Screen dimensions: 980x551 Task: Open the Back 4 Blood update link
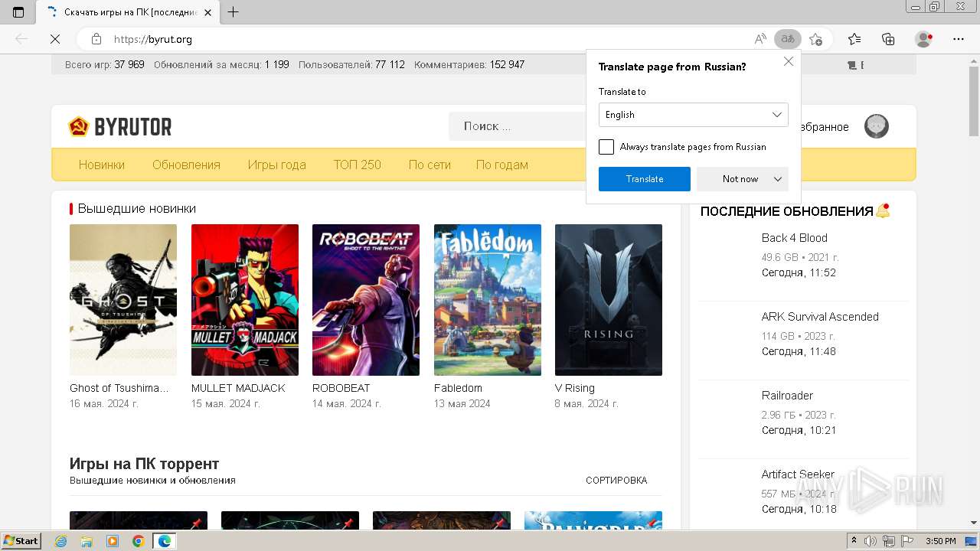[794, 238]
